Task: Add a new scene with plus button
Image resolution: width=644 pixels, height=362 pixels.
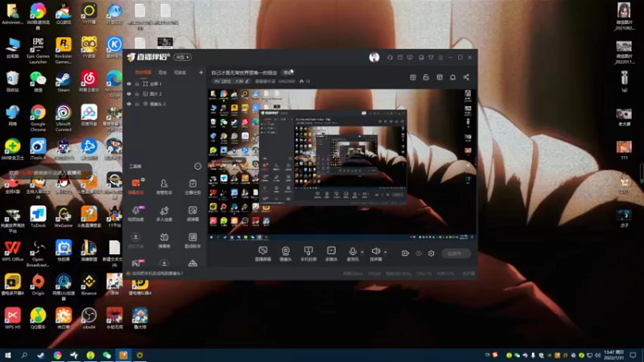Action: point(200,72)
